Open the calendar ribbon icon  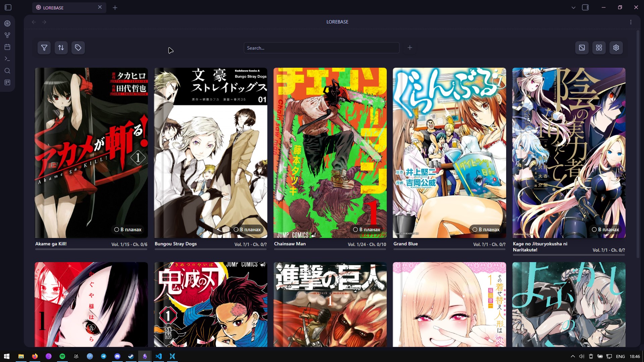7,47
